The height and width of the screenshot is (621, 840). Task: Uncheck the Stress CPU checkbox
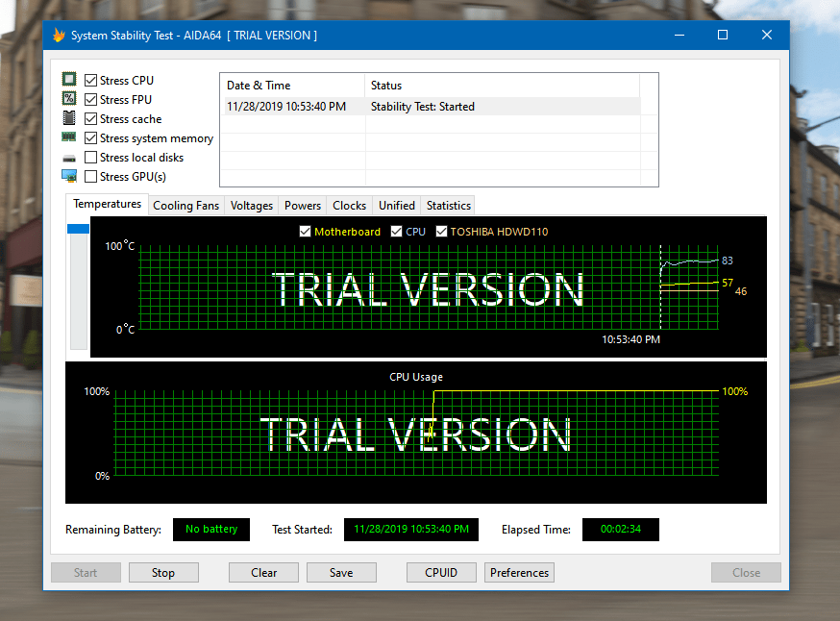coord(91,81)
